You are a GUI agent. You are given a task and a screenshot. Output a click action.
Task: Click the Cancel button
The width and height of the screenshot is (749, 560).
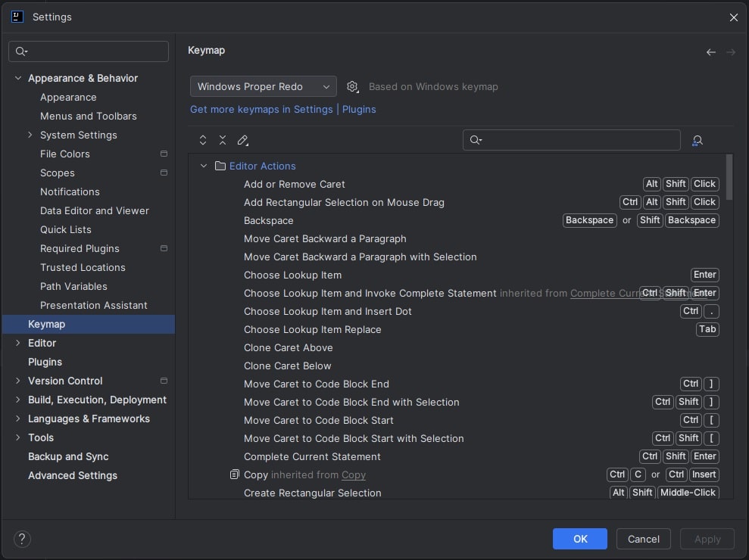point(644,539)
